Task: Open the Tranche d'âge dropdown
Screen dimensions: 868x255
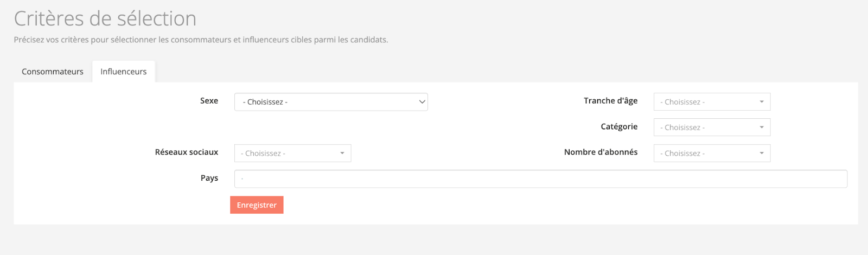Action: point(705,102)
